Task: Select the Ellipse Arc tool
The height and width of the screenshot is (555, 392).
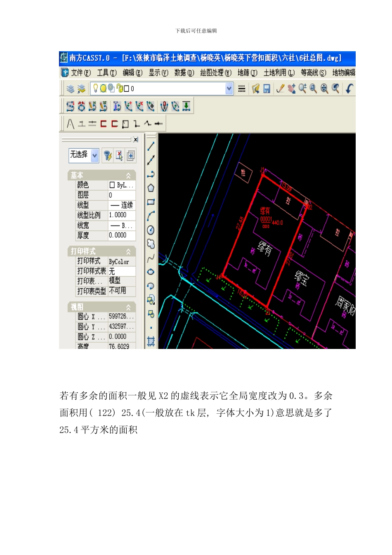Action: 151,286
